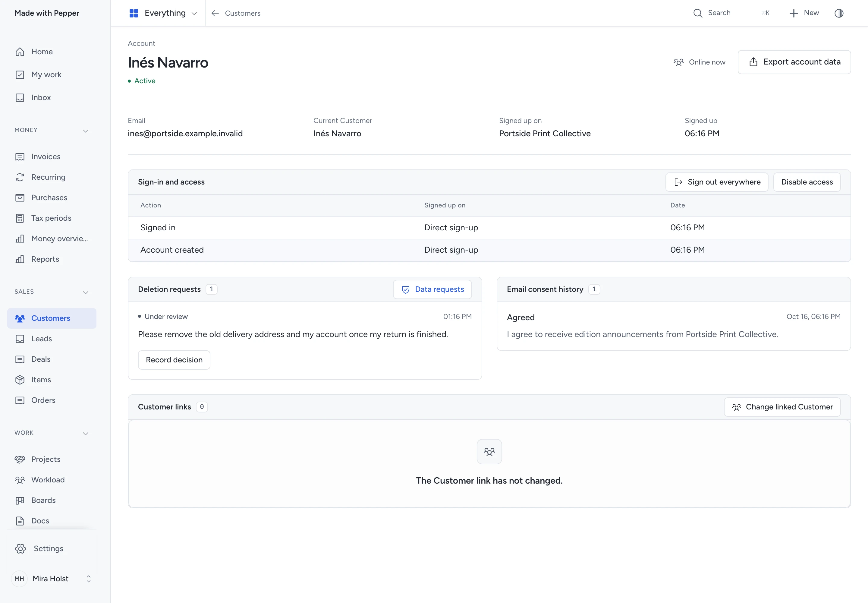Viewport: 868px width, 603px height.
Task: Open the Mira Holst user switcher
Action: pyautogui.click(x=52, y=579)
